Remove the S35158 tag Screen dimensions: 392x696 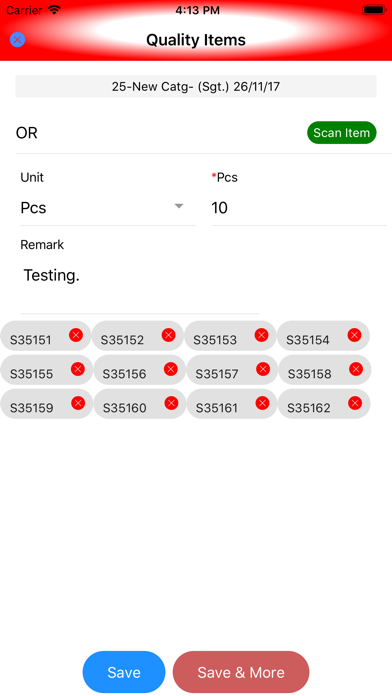(356, 369)
